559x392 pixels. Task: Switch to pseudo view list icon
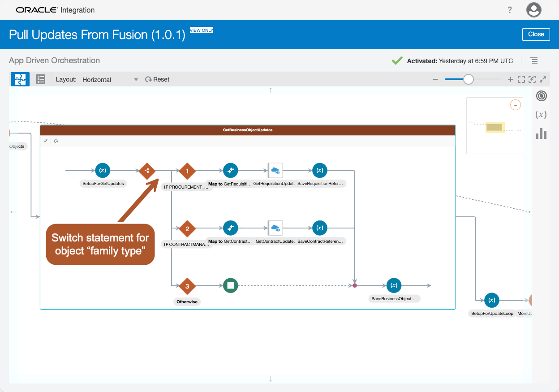tap(41, 79)
